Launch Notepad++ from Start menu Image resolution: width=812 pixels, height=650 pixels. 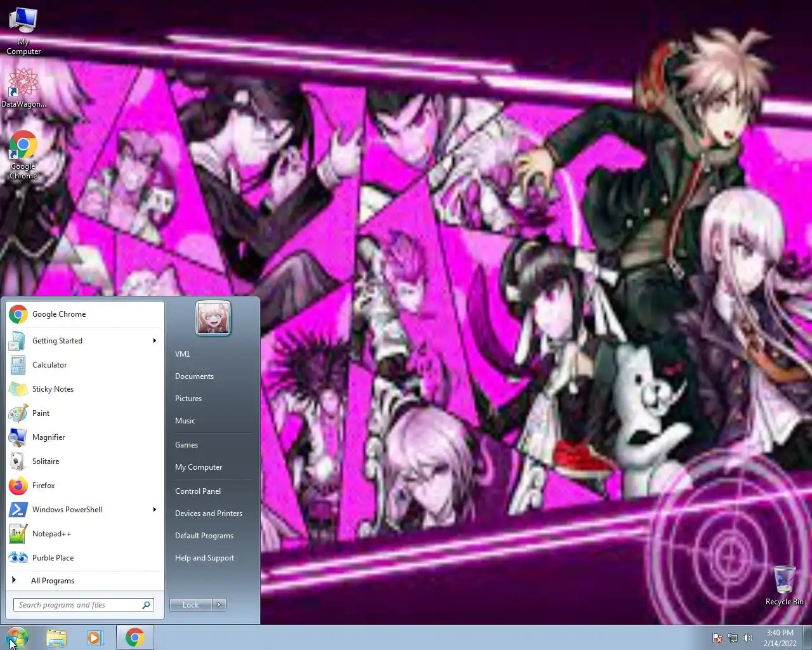coord(85,534)
